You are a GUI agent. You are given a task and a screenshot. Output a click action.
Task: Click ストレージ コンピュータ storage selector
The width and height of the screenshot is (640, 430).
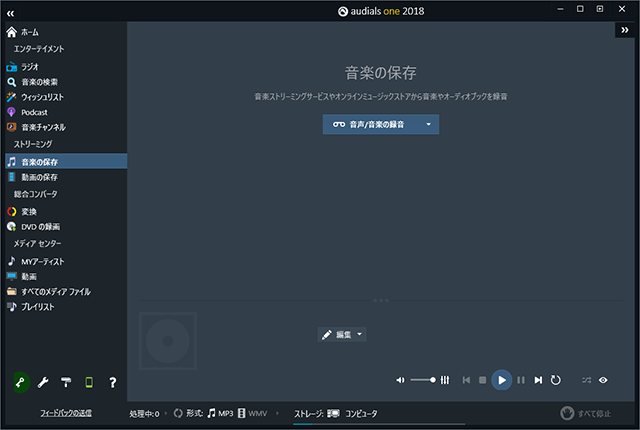336,414
